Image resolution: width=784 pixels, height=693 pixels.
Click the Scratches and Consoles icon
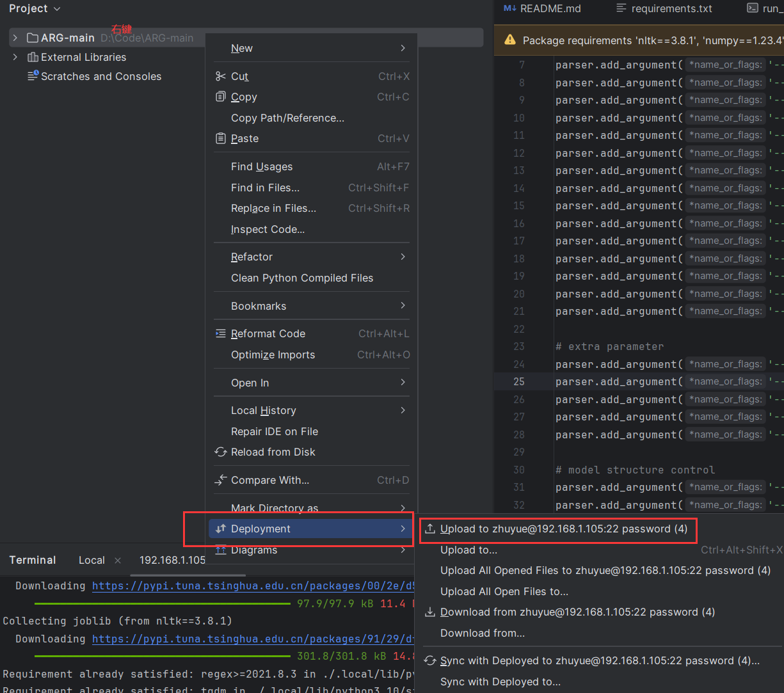(x=33, y=76)
